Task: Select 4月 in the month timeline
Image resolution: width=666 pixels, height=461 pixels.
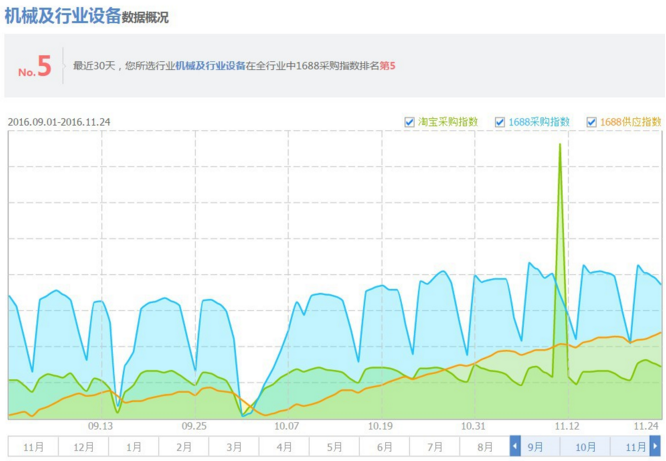Action: coord(284,447)
